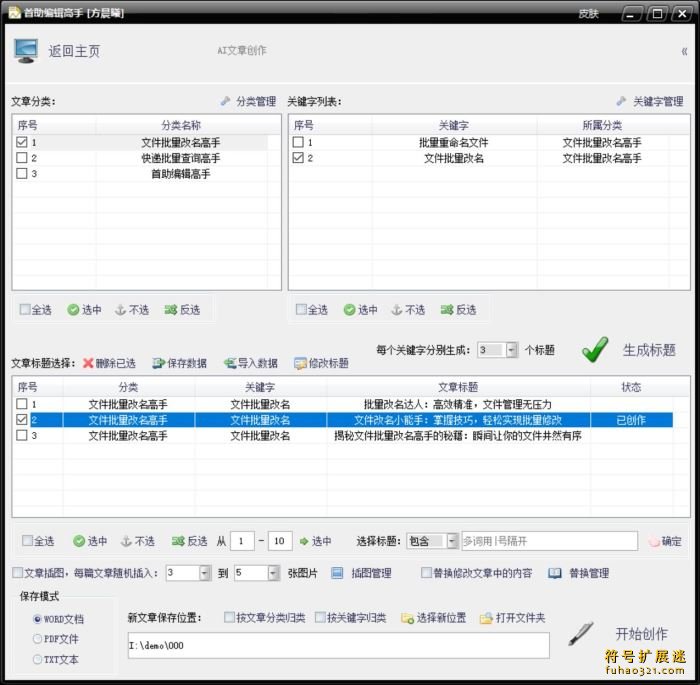
Task: Toggle 全选 checkbox under title list
Action: pyautogui.click(x=28, y=541)
